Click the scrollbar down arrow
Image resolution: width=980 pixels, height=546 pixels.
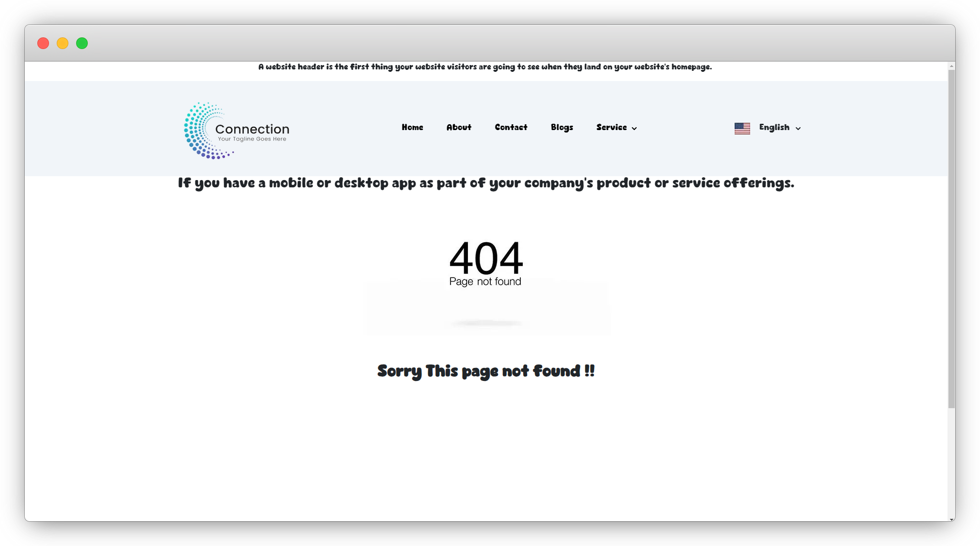pos(951,519)
